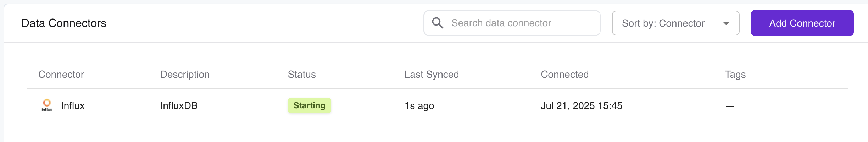The image size is (868, 142).
Task: Click the Connected column header
Action: (x=564, y=74)
